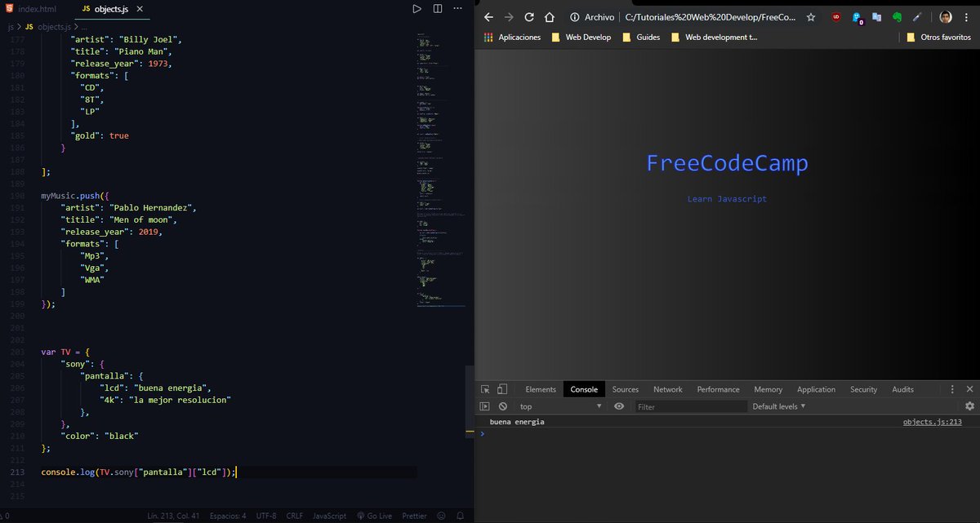Open feedback smiley in status bar
Screen dimensions: 980x523
click(x=441, y=516)
